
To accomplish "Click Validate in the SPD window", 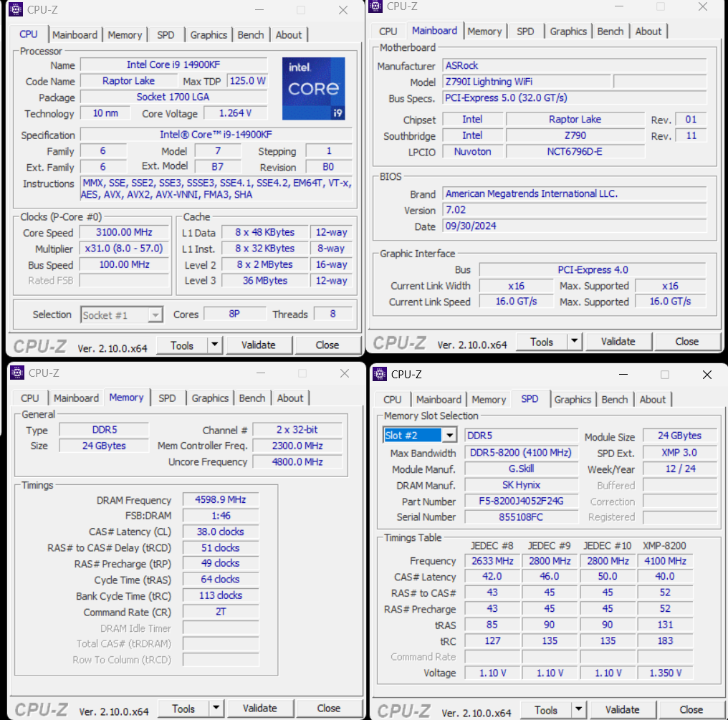I will pos(622,710).
